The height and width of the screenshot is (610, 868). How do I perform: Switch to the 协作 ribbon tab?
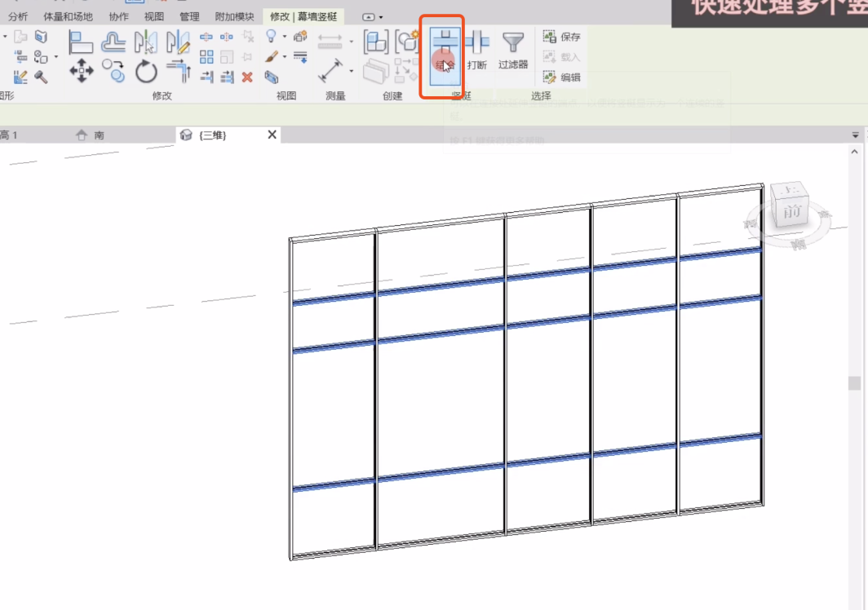[x=118, y=16]
